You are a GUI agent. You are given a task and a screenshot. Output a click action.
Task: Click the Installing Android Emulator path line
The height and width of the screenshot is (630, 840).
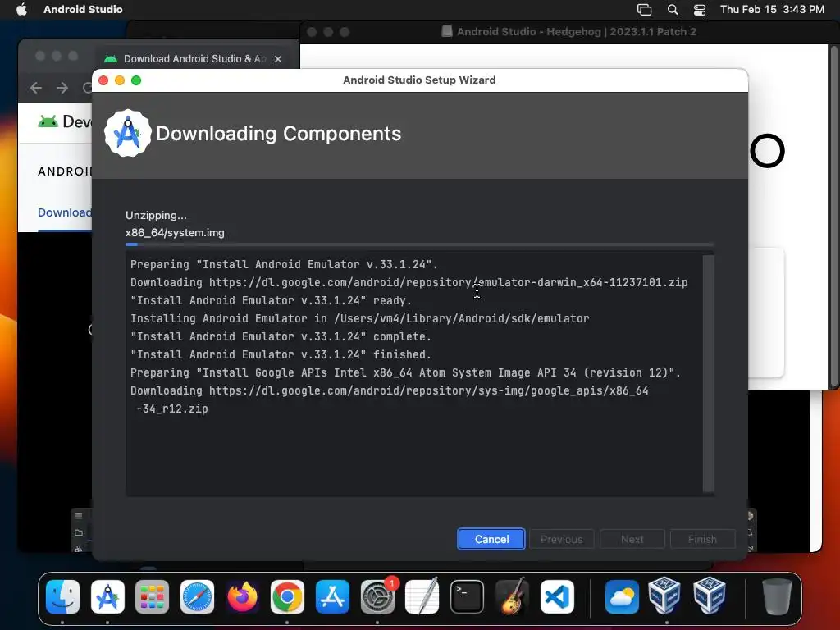coord(359,318)
